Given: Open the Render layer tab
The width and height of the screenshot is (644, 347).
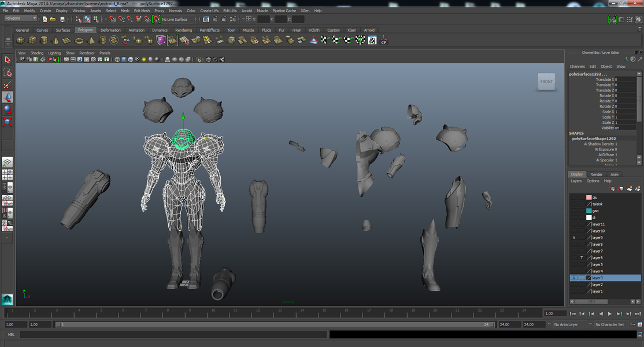Looking at the screenshot, I should pyautogui.click(x=596, y=174).
